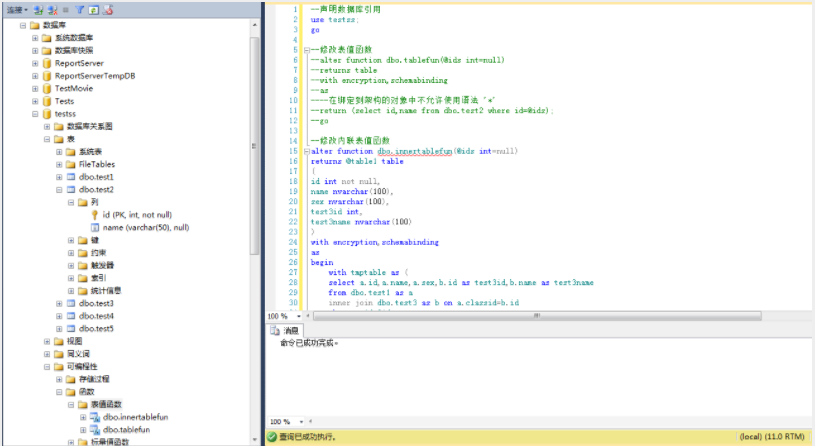Click the 命令已成功完成 message text

pyautogui.click(x=309, y=343)
